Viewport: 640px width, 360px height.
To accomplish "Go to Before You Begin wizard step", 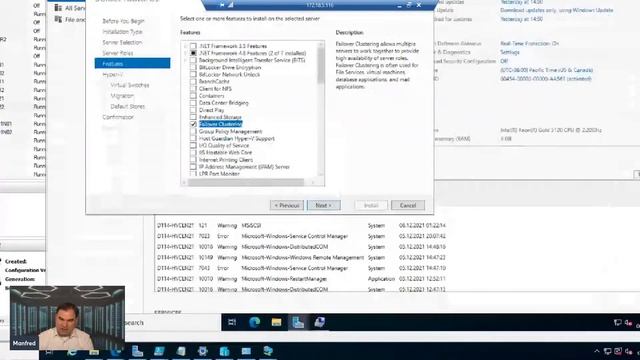I will pyautogui.click(x=123, y=21).
